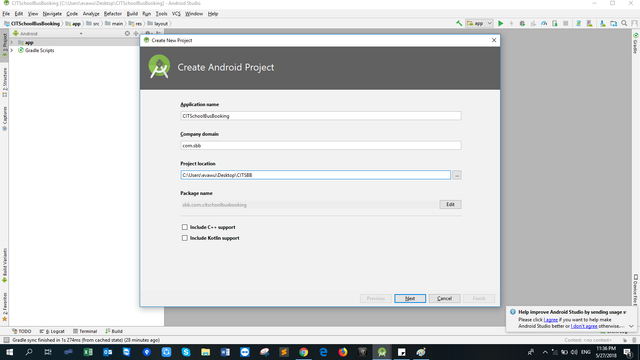The image size is (640, 360).
Task: Click the Cancel button
Action: (x=444, y=298)
